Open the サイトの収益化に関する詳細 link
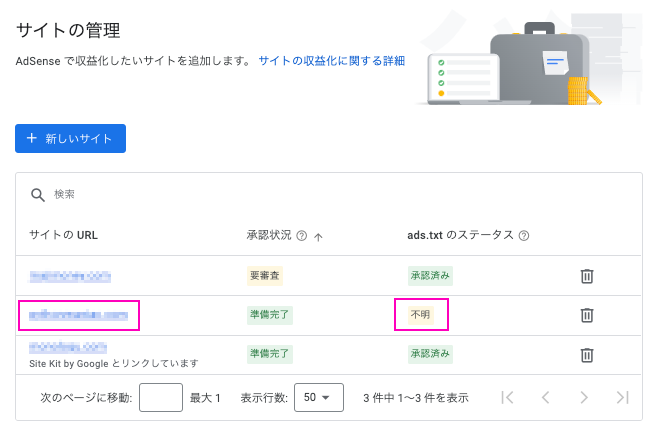The image size is (656, 435). pos(332,61)
